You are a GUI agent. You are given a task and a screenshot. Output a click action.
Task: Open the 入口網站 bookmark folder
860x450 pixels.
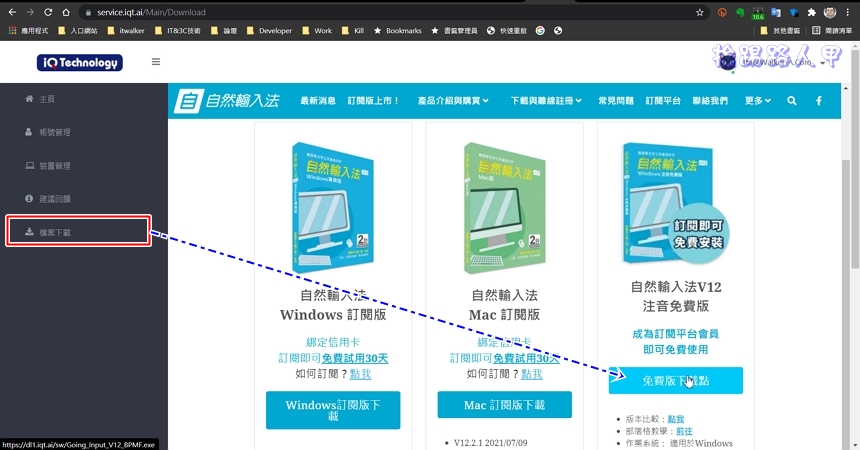point(77,31)
